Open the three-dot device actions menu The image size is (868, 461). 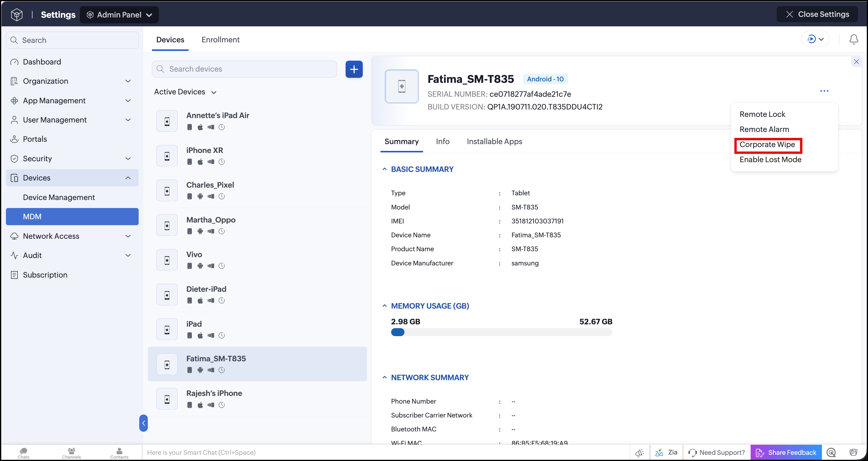[x=824, y=91]
